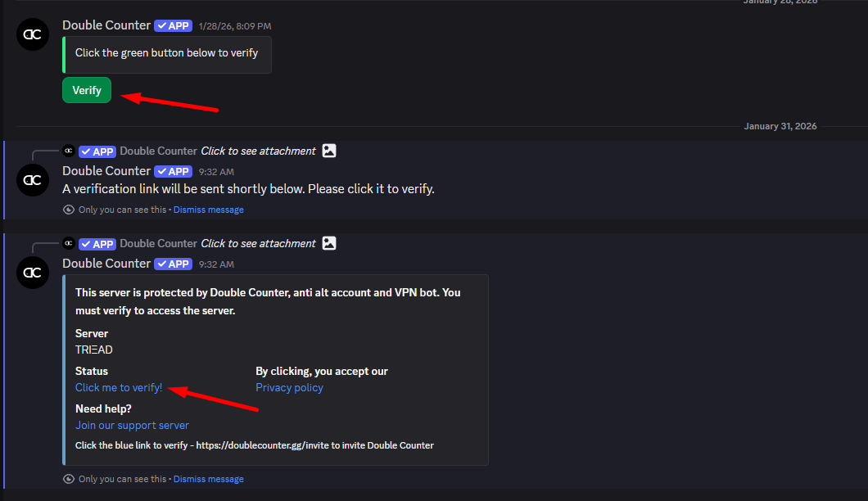Image resolution: width=868 pixels, height=501 pixels.
Task: Click 'Click to see attachment' above the embed message
Action: click(258, 243)
